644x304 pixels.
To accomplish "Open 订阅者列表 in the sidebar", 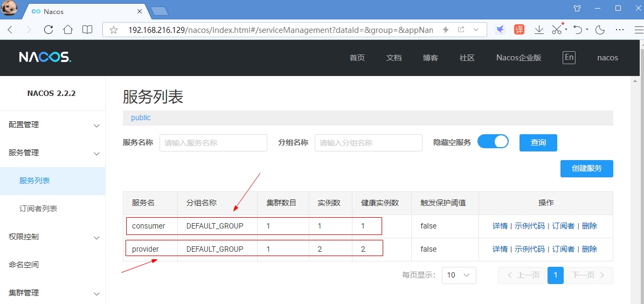I will tap(53, 209).
